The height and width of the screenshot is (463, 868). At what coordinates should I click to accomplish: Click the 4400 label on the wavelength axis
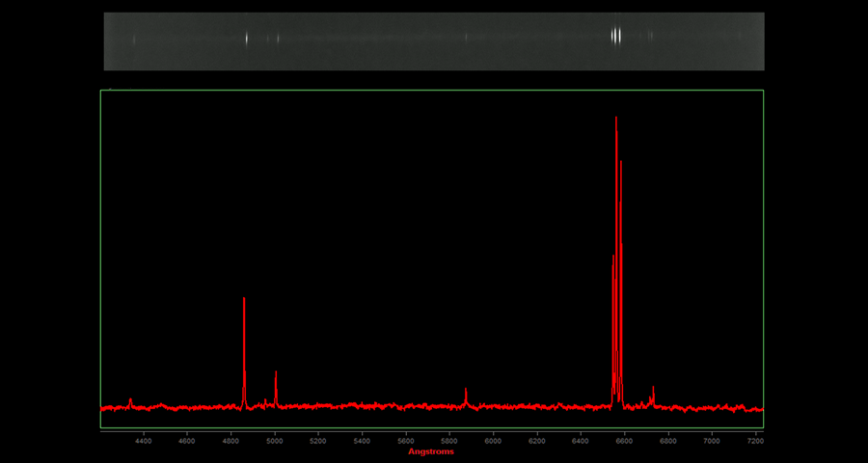[x=144, y=440]
